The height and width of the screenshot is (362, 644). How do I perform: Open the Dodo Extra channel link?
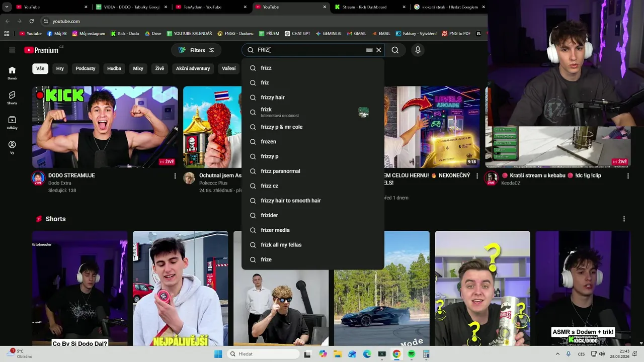pos(59,183)
